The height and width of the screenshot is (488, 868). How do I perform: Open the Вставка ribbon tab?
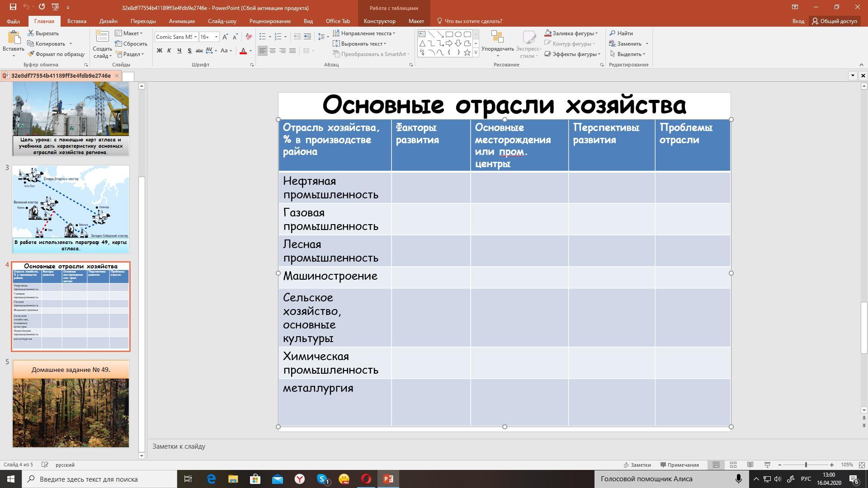coord(76,21)
